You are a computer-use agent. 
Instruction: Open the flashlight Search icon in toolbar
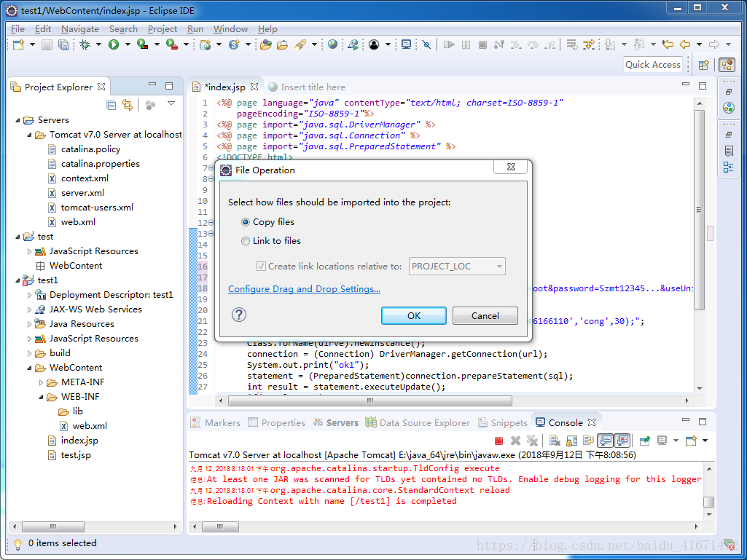pyautogui.click(x=300, y=44)
